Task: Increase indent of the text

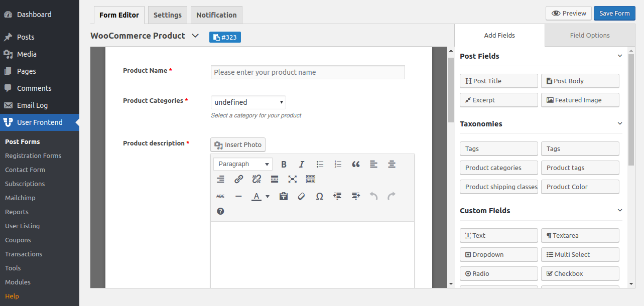Action: click(x=355, y=196)
